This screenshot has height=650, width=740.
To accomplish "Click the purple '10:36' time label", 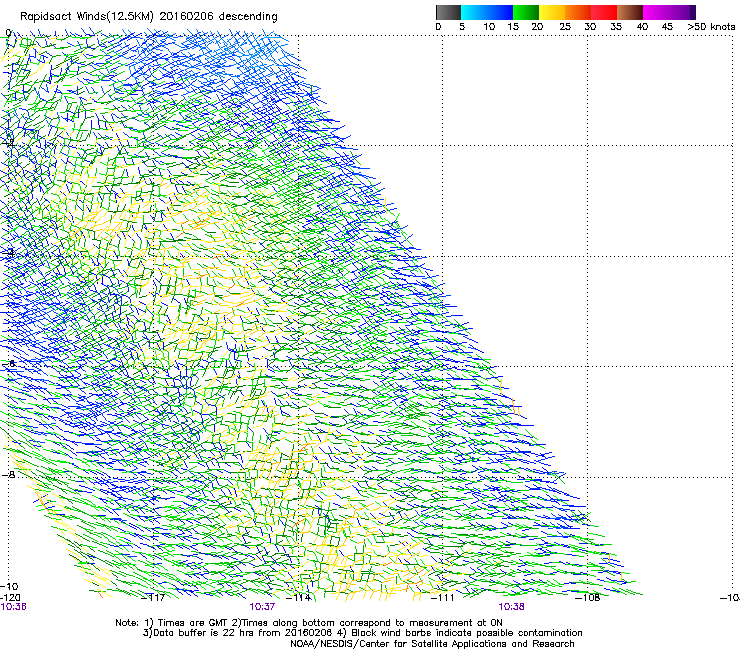I will [x=13, y=607].
